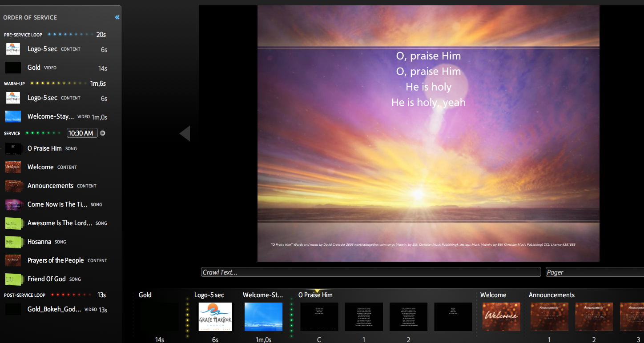Show the Grace Harbor logo slide thumbnail
The width and height of the screenshot is (644, 343).
pyautogui.click(x=215, y=317)
